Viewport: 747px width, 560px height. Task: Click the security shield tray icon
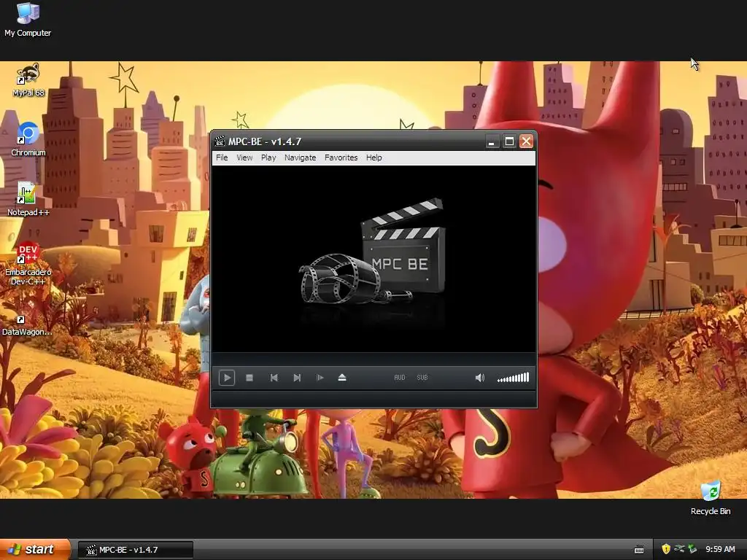(666, 549)
